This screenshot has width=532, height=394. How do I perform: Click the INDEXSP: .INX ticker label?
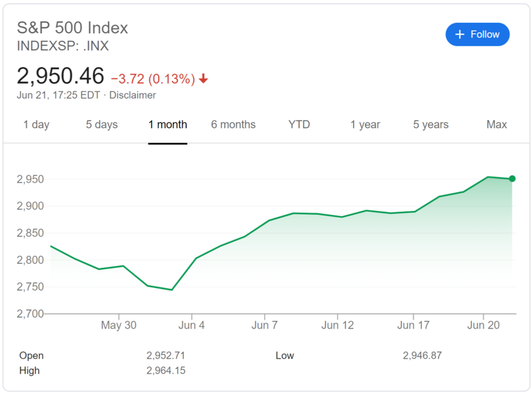pyautogui.click(x=63, y=46)
